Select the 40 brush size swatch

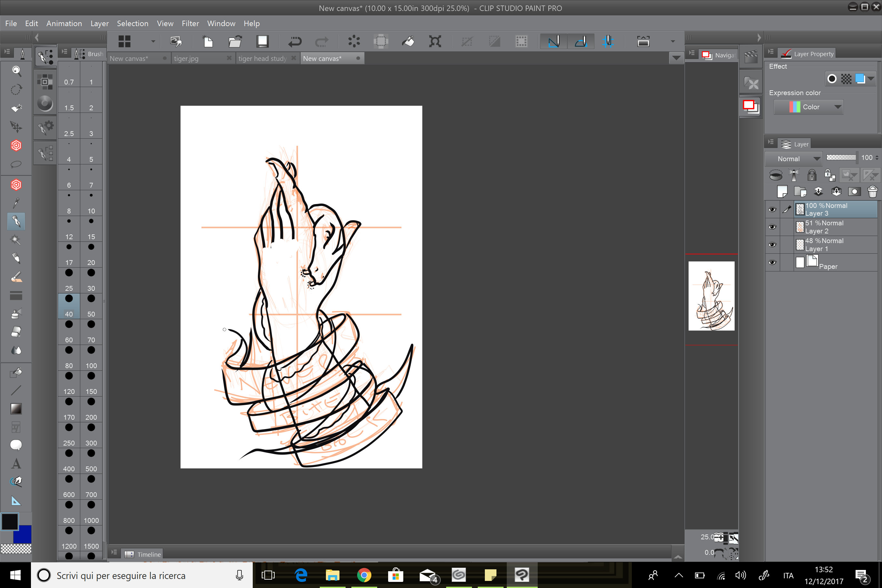click(x=69, y=306)
